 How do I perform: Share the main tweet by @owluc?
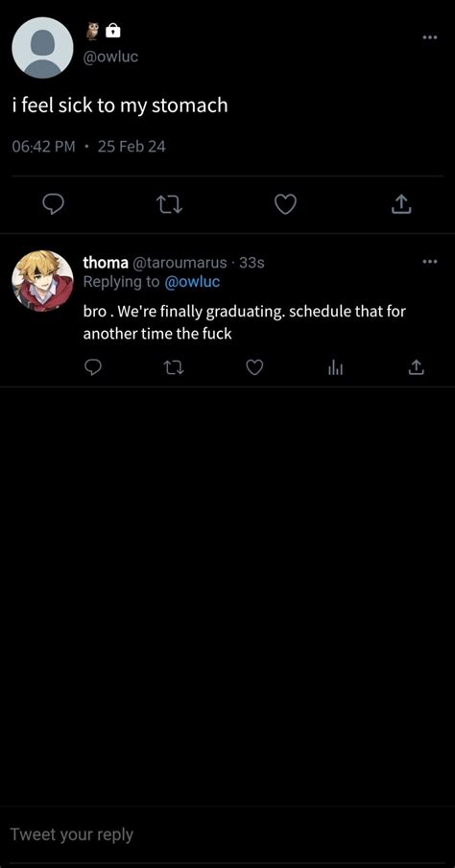point(402,205)
